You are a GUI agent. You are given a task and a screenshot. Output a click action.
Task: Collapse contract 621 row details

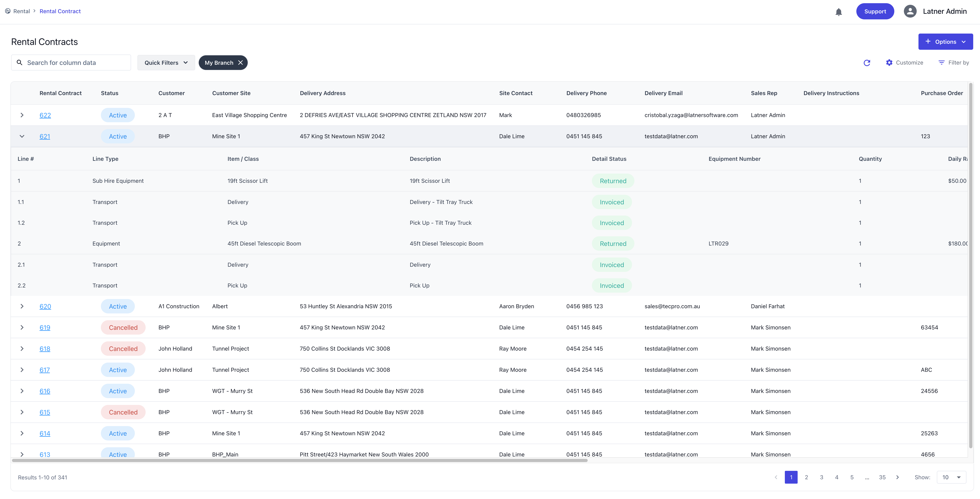point(22,137)
